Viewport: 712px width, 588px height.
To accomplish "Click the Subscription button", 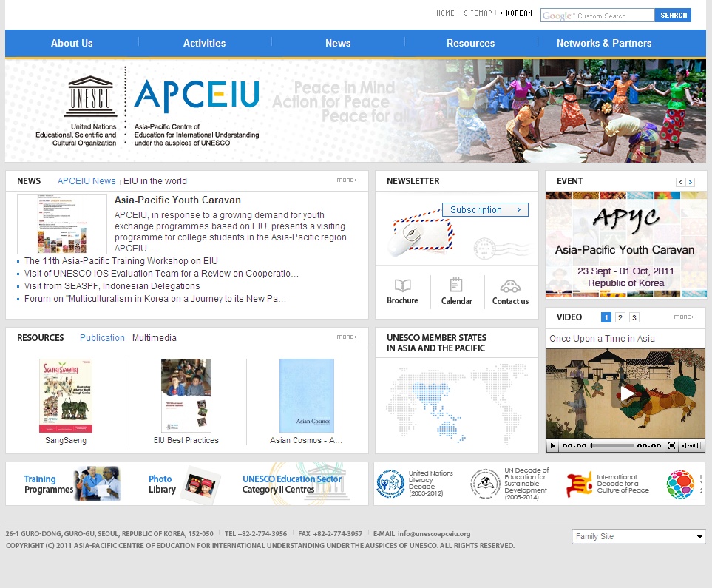I will coord(485,209).
